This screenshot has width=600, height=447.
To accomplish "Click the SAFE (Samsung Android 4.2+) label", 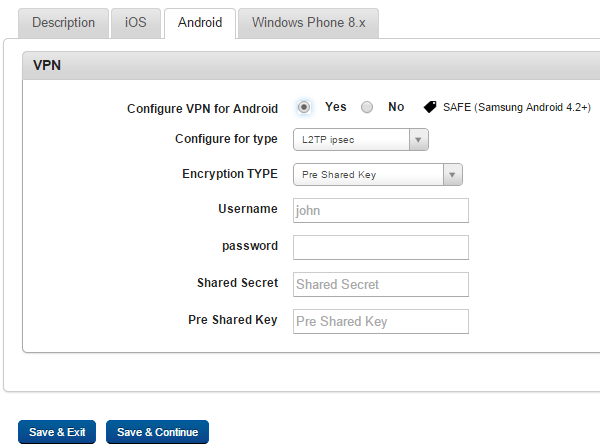I will pyautogui.click(x=517, y=108).
